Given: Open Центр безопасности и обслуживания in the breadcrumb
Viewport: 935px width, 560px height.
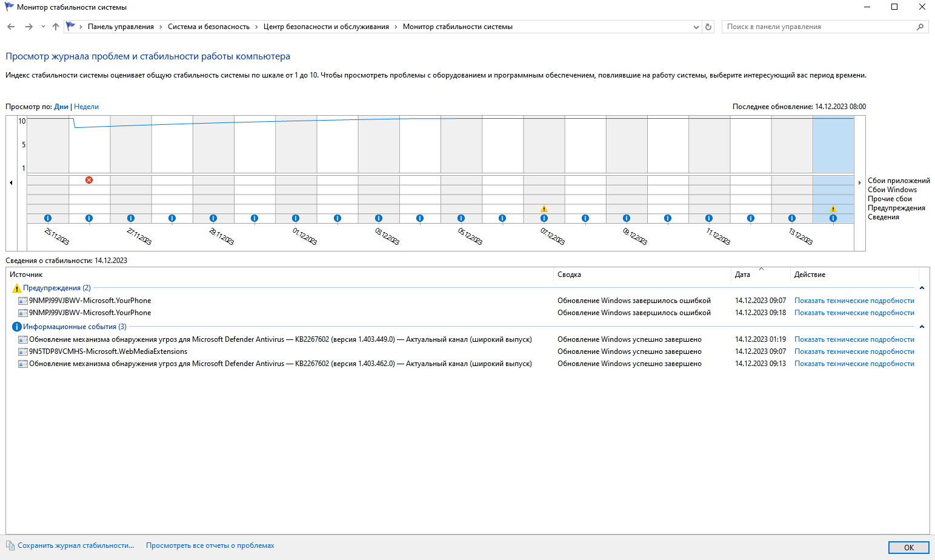Looking at the screenshot, I should coord(326,27).
